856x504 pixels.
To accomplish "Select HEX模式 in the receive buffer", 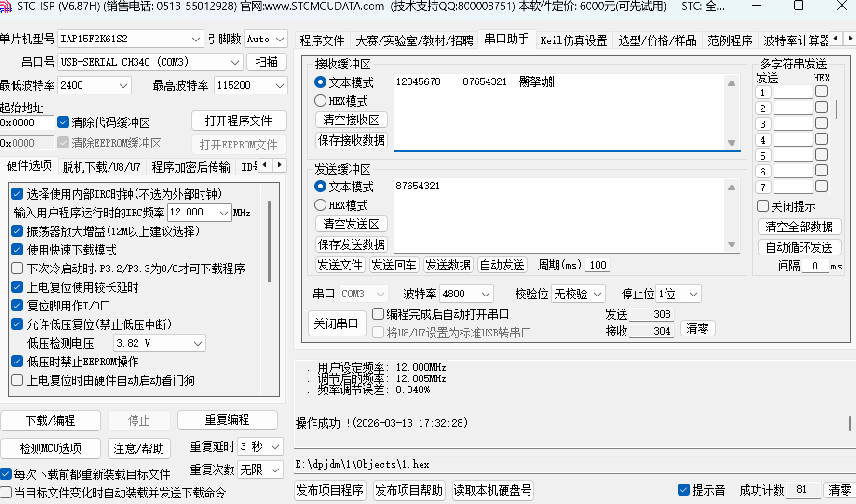I will [320, 101].
